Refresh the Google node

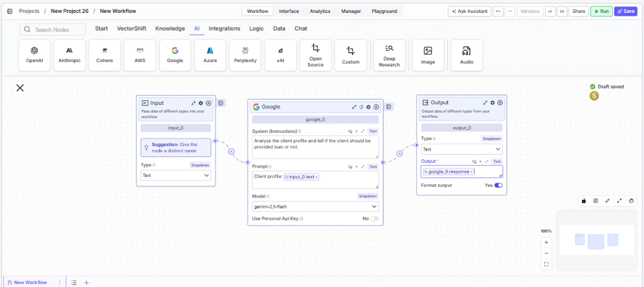(361, 107)
